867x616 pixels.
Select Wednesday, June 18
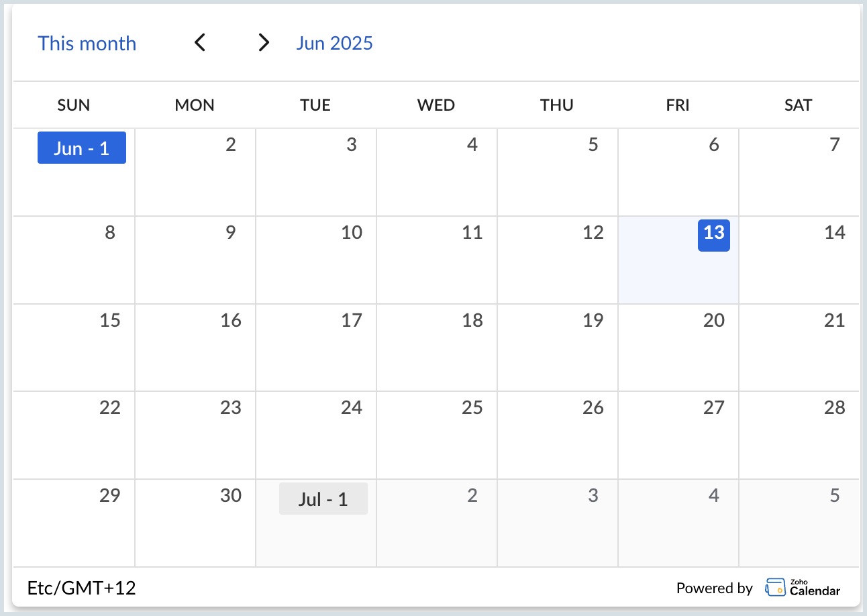[437, 348]
